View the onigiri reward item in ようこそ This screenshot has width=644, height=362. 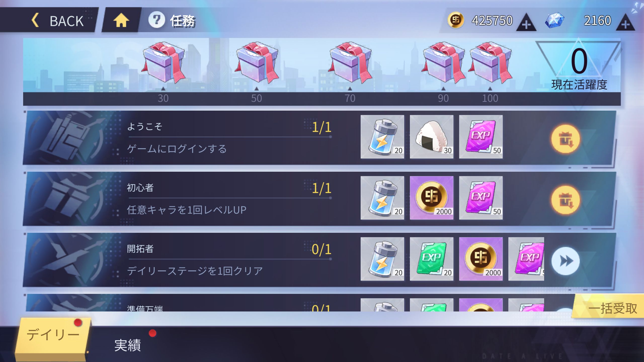point(431,137)
